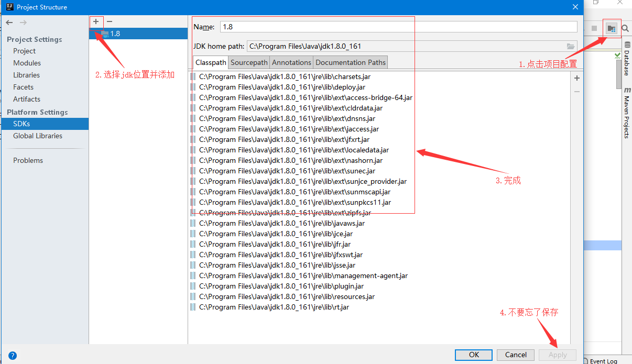This screenshot has height=364, width=632.
Task: Select Facets in the sidebar
Action: pos(24,87)
